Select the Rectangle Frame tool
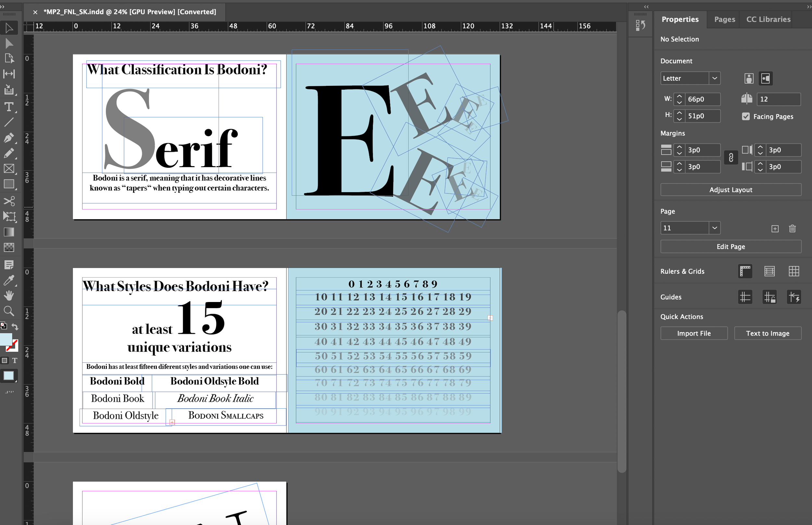The height and width of the screenshot is (525, 812). [x=9, y=168]
